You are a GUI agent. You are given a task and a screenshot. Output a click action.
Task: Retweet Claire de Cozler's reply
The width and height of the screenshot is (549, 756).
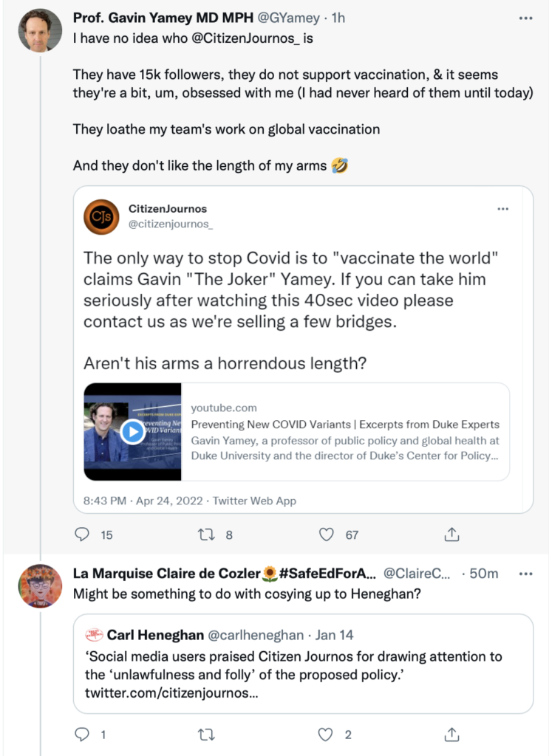(x=206, y=735)
